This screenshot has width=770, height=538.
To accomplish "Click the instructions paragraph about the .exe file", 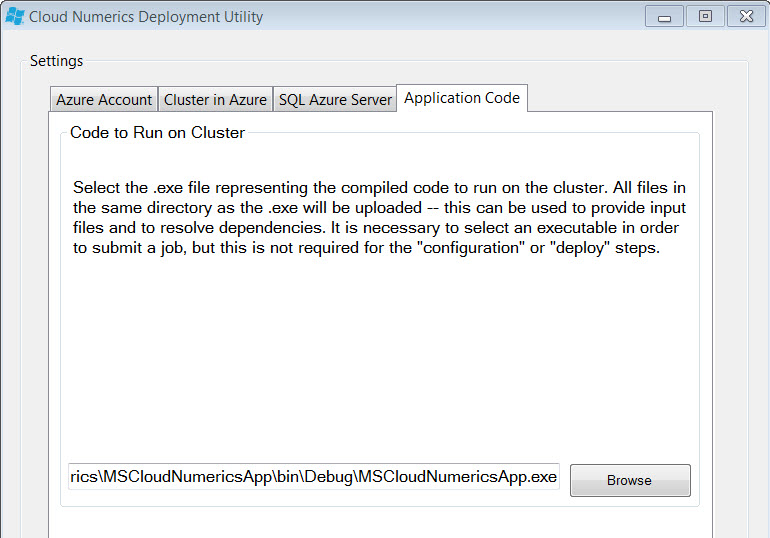I will pos(379,217).
